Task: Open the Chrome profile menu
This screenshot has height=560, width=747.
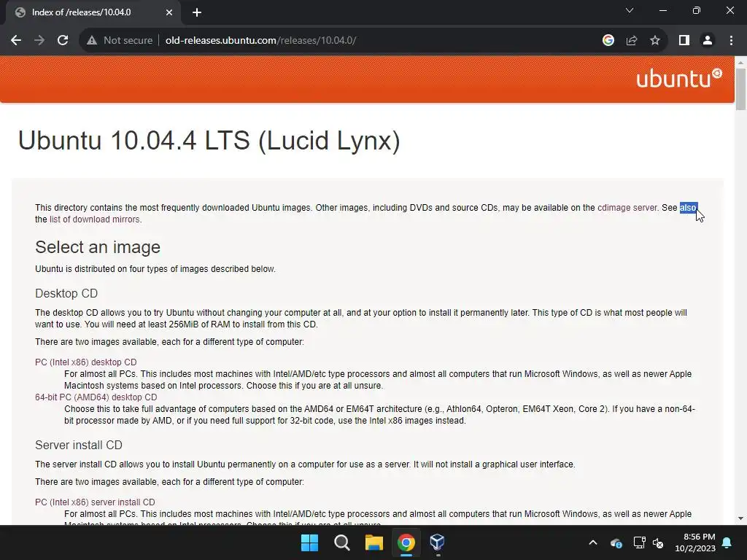Action: (x=708, y=41)
